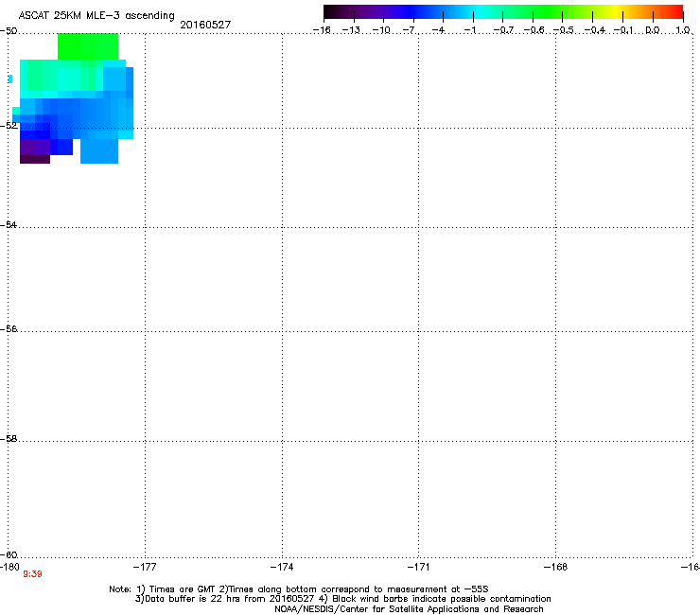Click the green data block at the top of the swath
700x615 pixels.
click(88, 46)
